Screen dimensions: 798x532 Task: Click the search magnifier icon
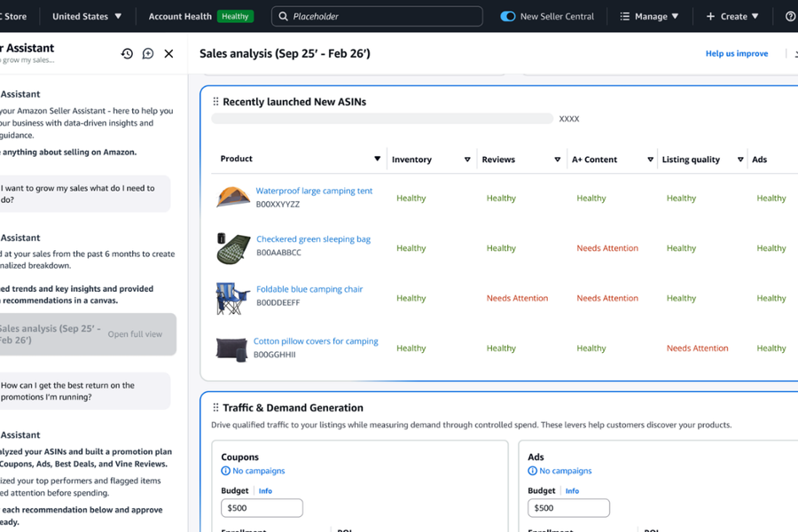(284, 16)
